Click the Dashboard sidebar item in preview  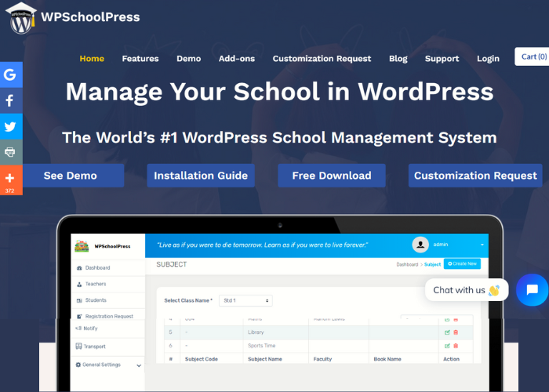(108, 268)
